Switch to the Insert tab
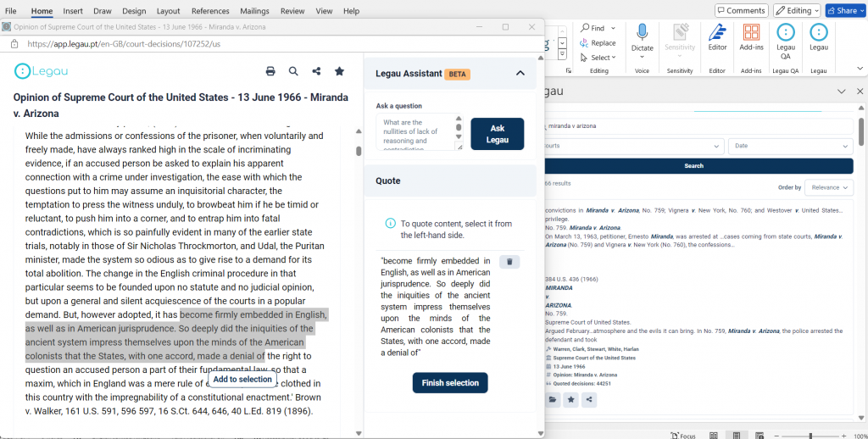The image size is (868, 439). click(73, 11)
